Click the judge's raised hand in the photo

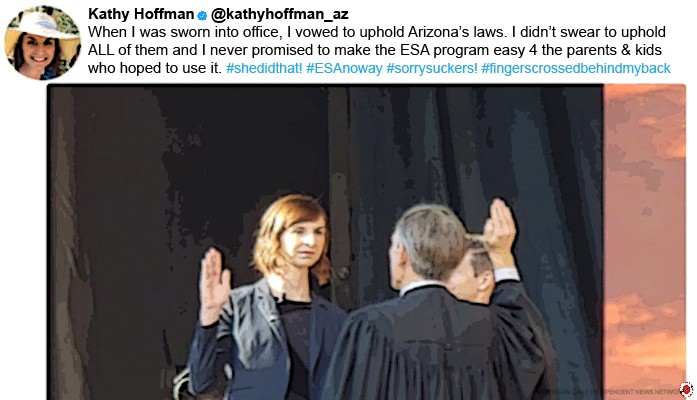click(500, 231)
